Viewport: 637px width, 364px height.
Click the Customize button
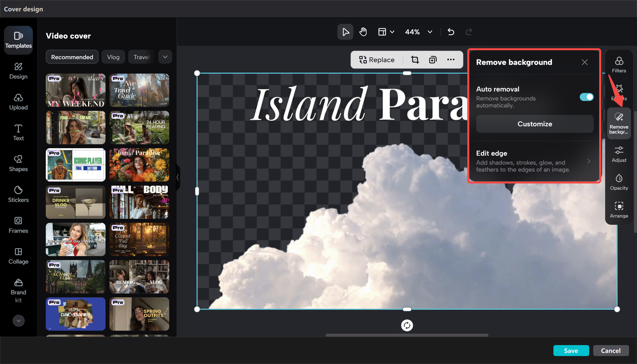(x=534, y=124)
